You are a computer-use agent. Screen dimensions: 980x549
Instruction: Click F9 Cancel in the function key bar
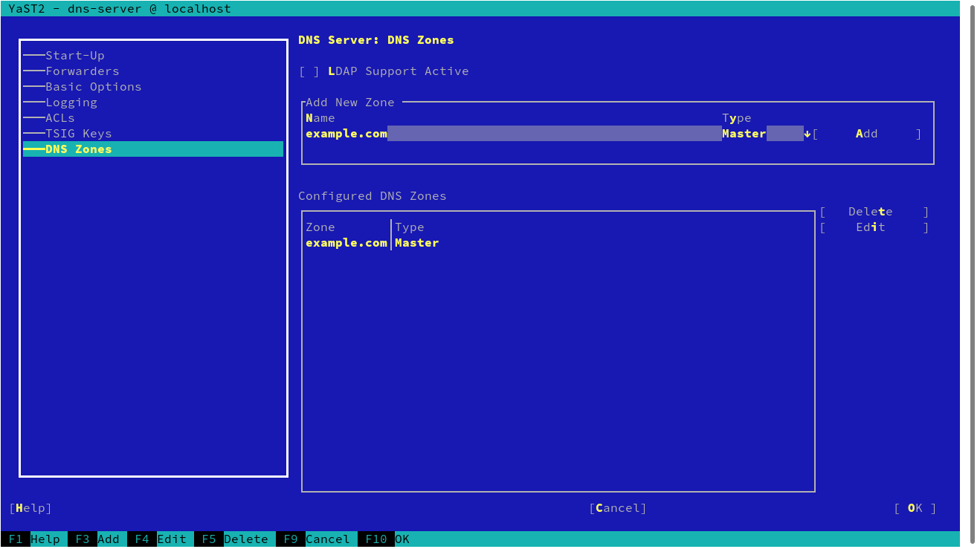coord(316,539)
